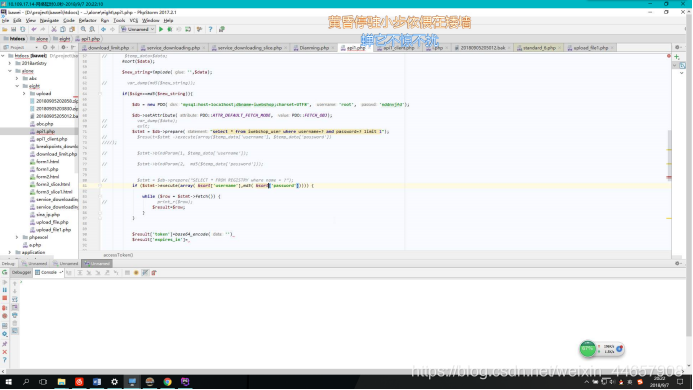Open Chrome from Windows taskbar
This screenshot has height=390, width=693.
(168, 382)
